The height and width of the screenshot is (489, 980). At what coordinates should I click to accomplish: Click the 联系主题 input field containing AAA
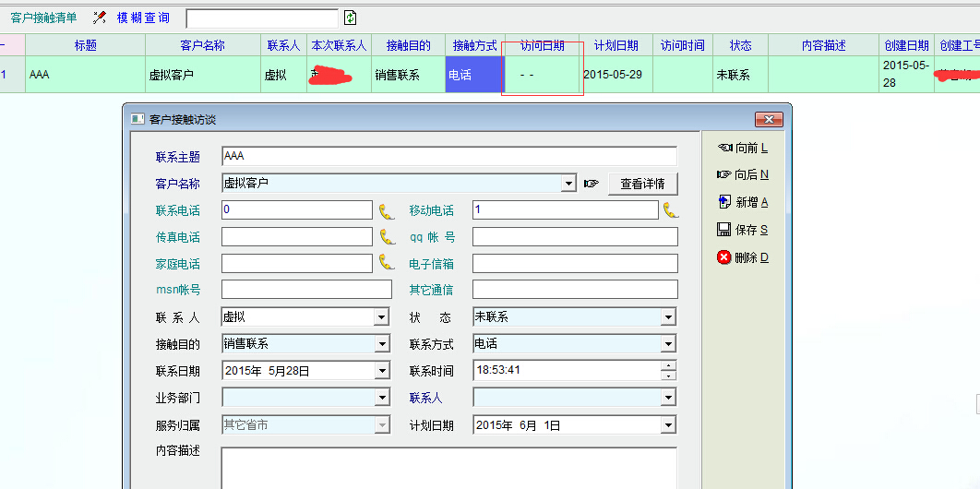click(448, 157)
